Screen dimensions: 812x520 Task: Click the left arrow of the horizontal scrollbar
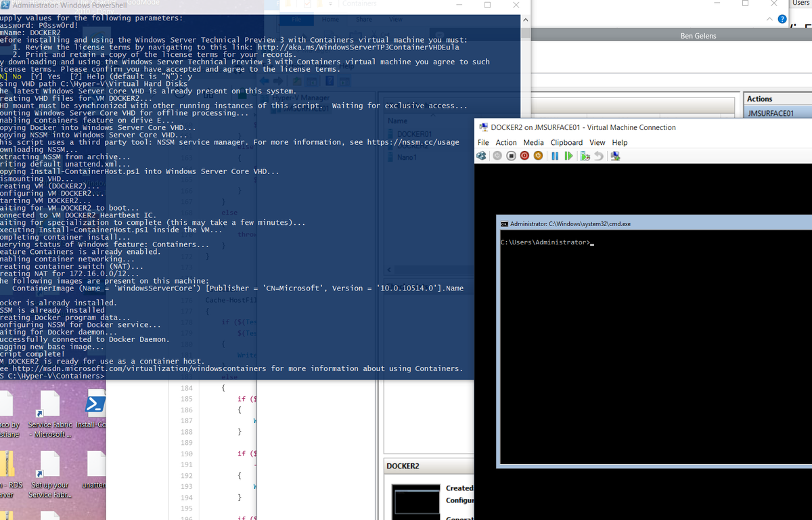click(x=389, y=271)
